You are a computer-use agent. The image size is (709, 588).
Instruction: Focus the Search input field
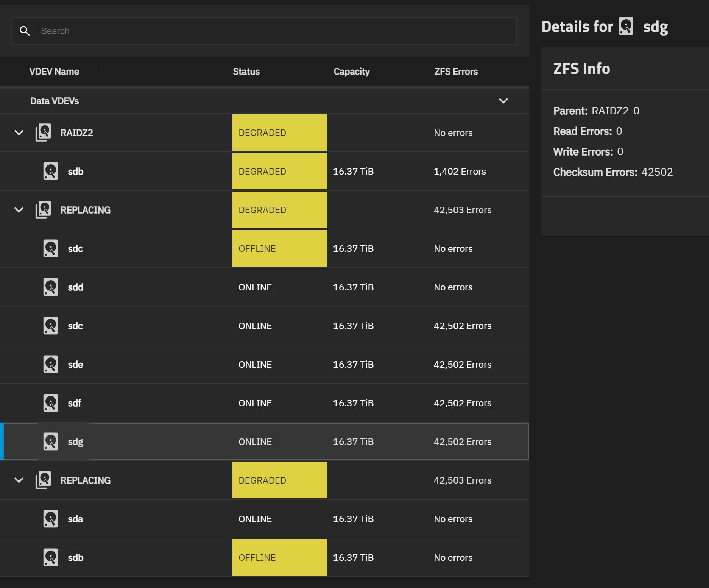pyautogui.click(x=264, y=31)
